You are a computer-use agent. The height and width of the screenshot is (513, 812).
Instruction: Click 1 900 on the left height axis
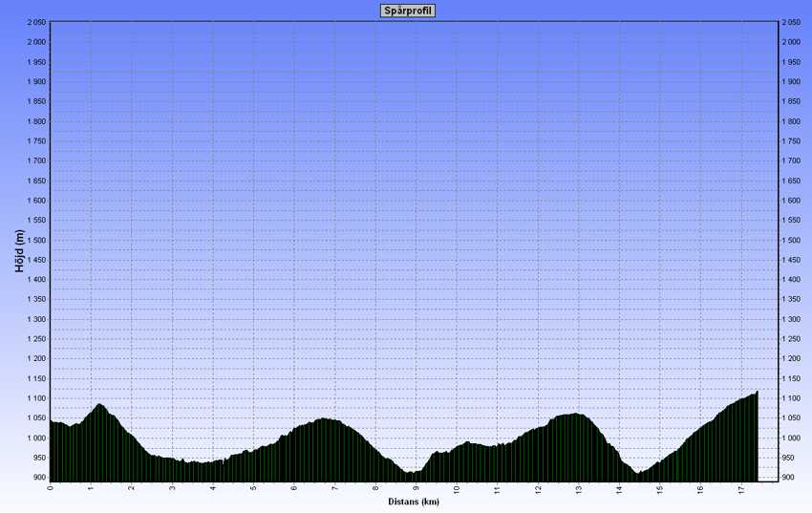pyautogui.click(x=36, y=82)
